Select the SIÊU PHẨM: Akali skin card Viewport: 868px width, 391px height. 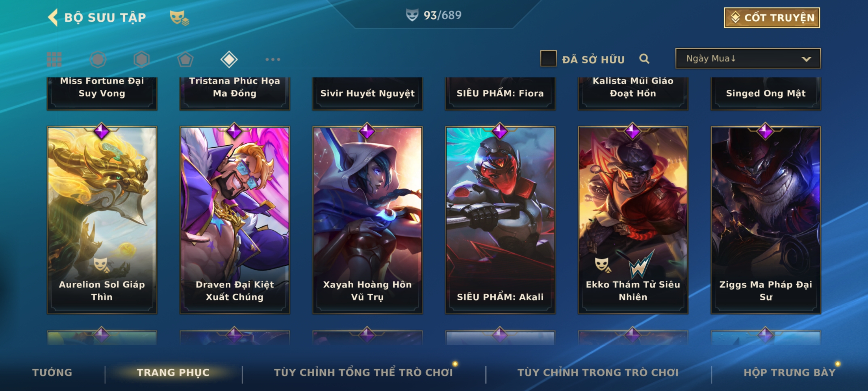[500, 220]
